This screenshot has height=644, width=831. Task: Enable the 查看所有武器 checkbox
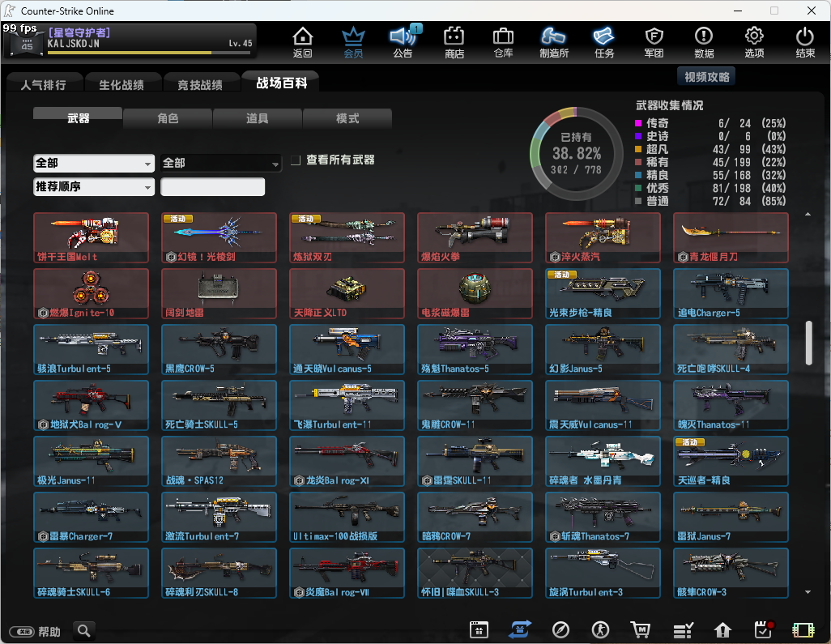click(x=296, y=160)
